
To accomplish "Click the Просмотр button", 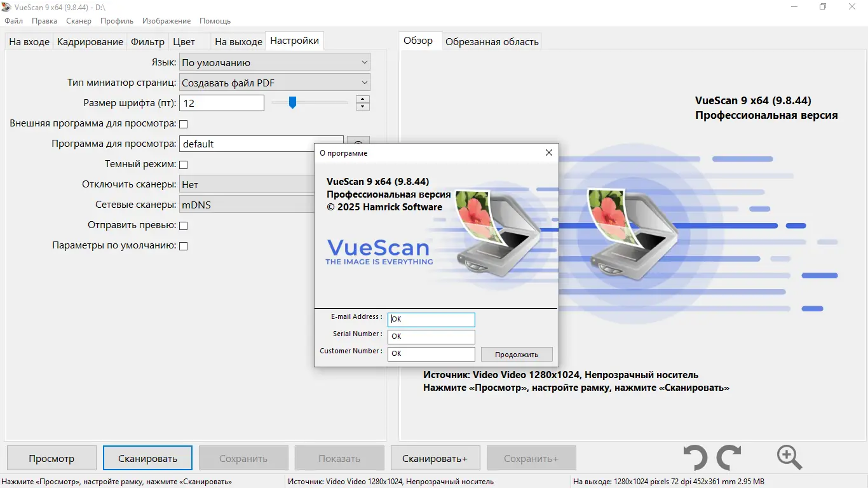I will pos(51,458).
